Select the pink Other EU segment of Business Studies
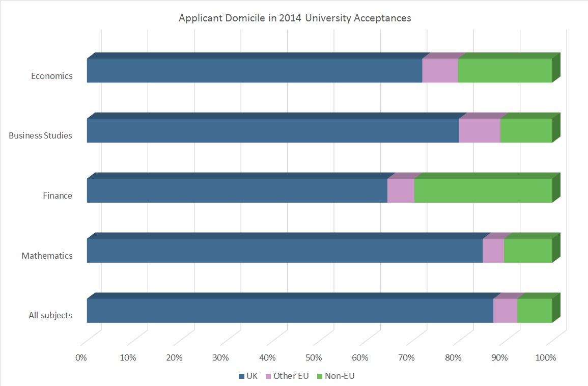Image resolution: width=588 pixels, height=386 pixels. (479, 131)
